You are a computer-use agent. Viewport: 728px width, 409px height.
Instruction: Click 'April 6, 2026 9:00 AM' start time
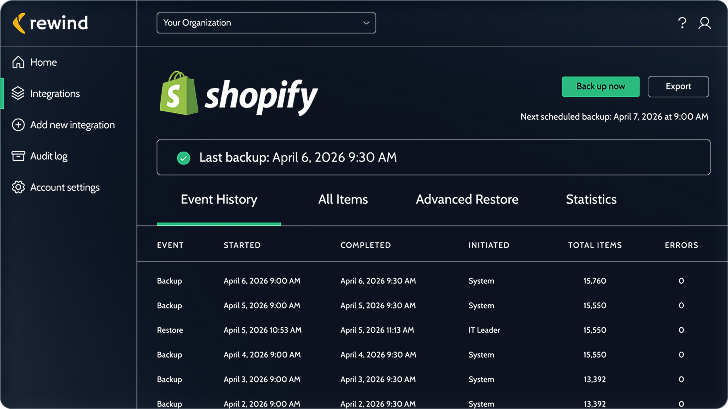point(262,281)
